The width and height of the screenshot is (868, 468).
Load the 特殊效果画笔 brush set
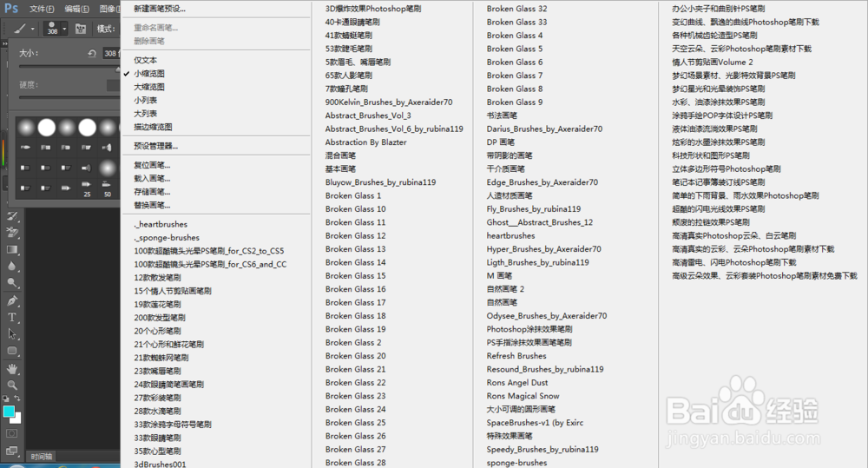click(x=510, y=436)
